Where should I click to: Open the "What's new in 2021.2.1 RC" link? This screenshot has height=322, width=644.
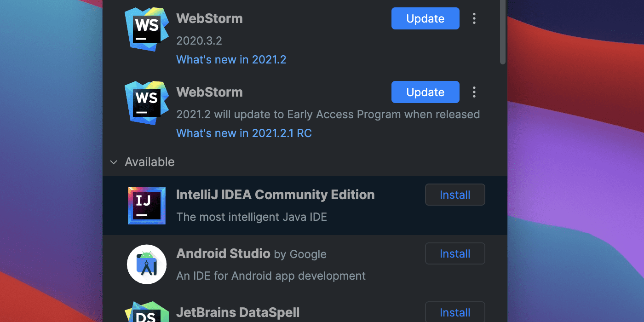tap(244, 133)
